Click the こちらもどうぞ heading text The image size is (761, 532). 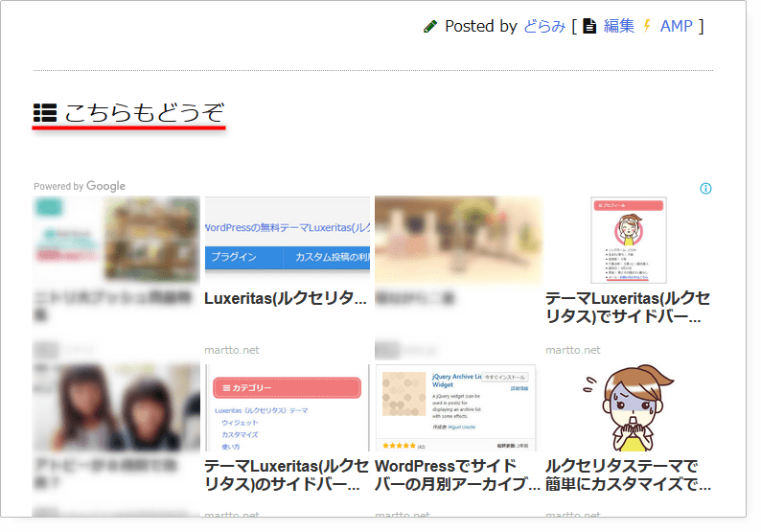pos(144,112)
